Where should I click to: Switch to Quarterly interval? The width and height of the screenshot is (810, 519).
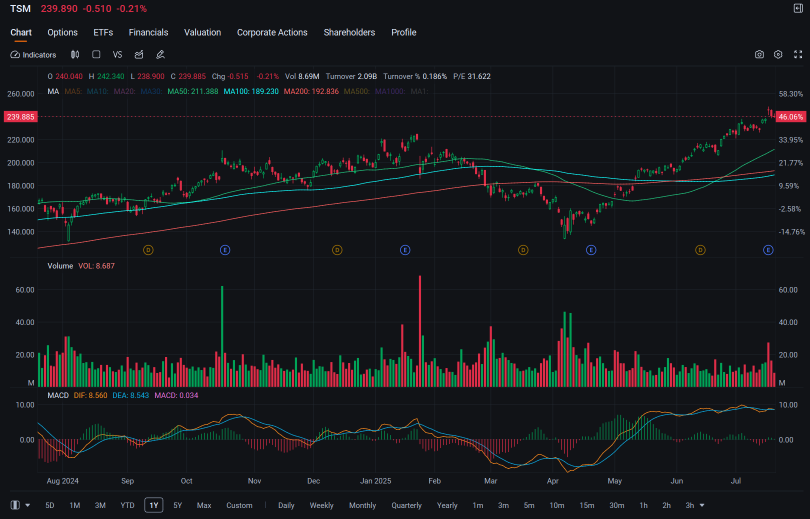click(407, 505)
